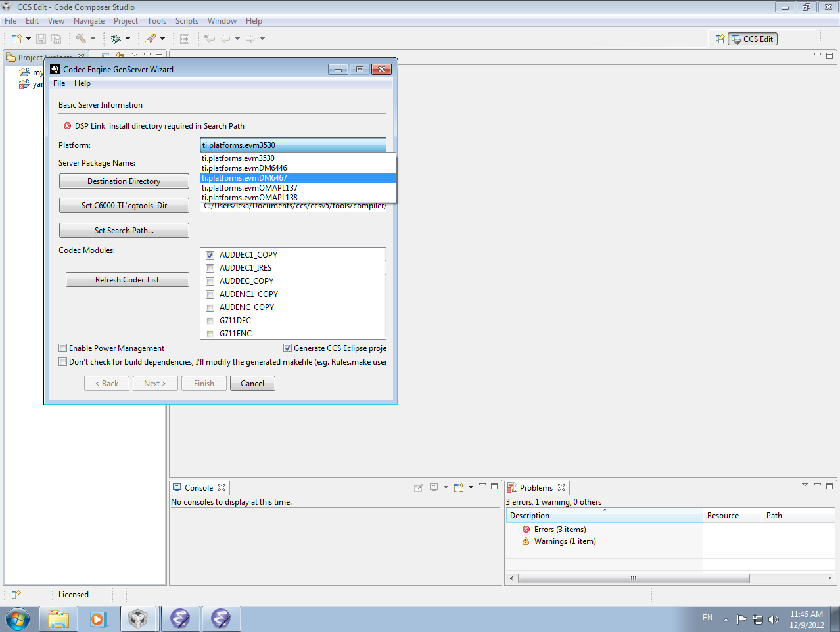Maximize the Problems view
Viewport: 840px width, 632px height.
click(x=829, y=486)
